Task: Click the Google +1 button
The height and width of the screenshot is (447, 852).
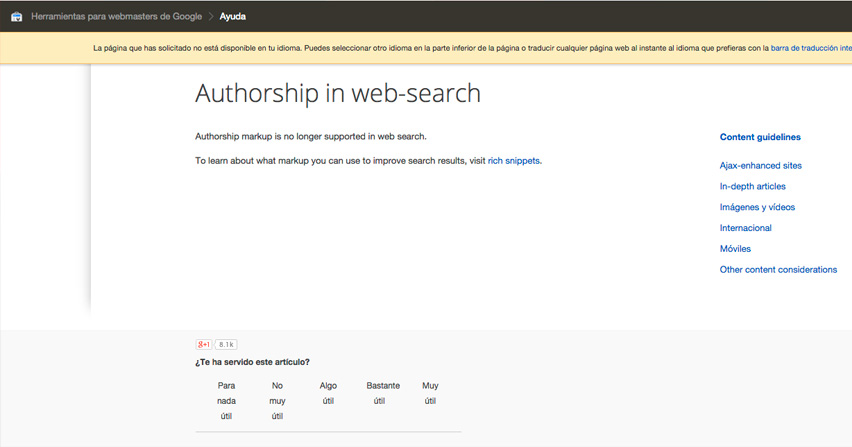Action: (204, 344)
